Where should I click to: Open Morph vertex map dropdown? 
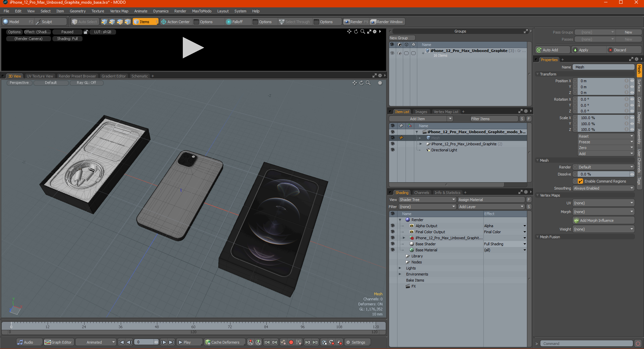[x=603, y=212]
